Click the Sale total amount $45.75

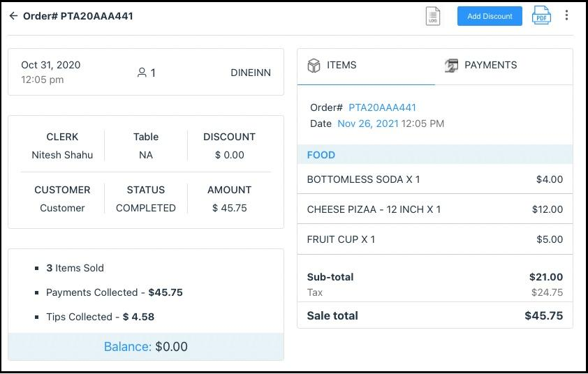click(x=543, y=315)
